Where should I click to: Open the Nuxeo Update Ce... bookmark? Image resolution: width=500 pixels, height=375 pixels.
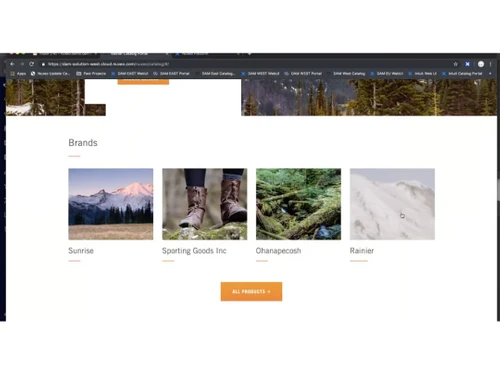[50, 73]
